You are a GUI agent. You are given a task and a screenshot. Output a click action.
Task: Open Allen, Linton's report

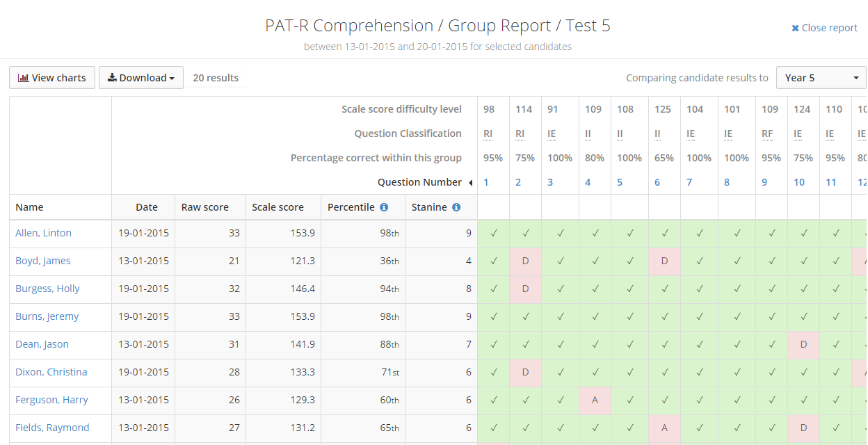pos(43,233)
